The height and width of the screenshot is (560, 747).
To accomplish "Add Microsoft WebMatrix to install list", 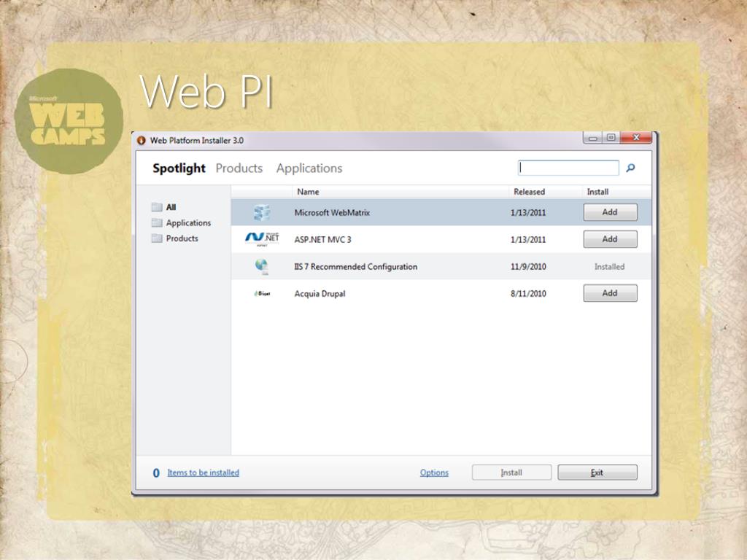I will [610, 212].
